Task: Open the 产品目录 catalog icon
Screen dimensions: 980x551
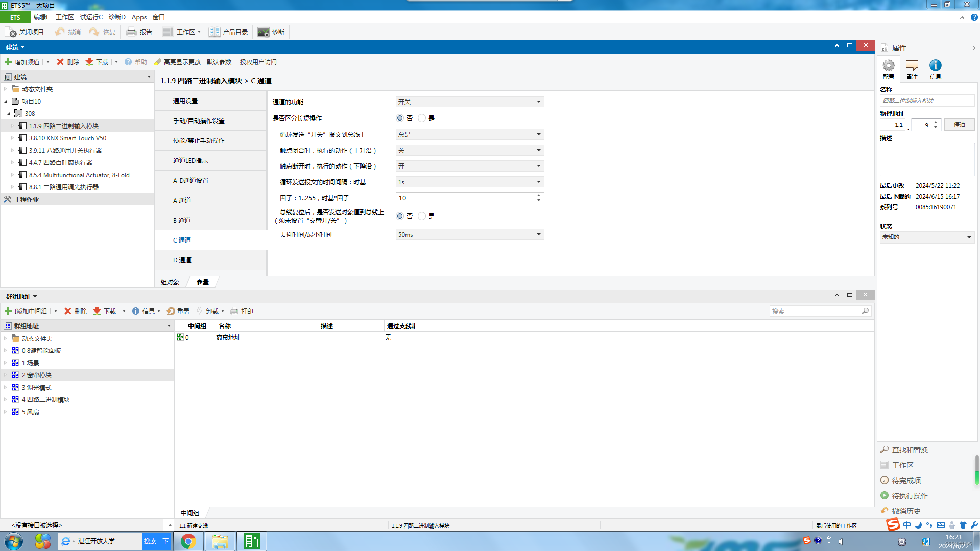Action: 214,32
